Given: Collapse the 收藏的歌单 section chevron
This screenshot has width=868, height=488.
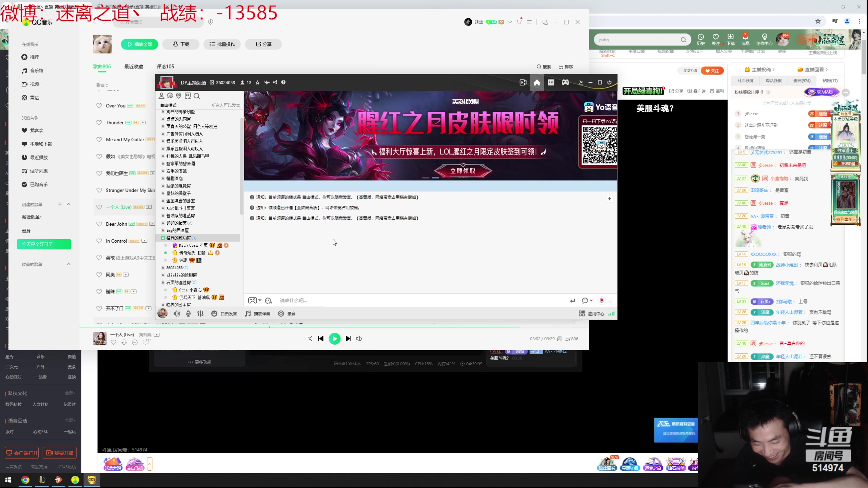Looking at the screenshot, I should click(x=68, y=264).
